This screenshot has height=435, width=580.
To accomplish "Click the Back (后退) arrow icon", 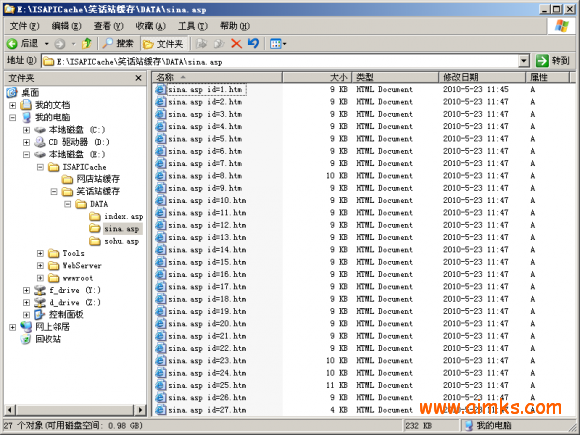I will point(12,44).
